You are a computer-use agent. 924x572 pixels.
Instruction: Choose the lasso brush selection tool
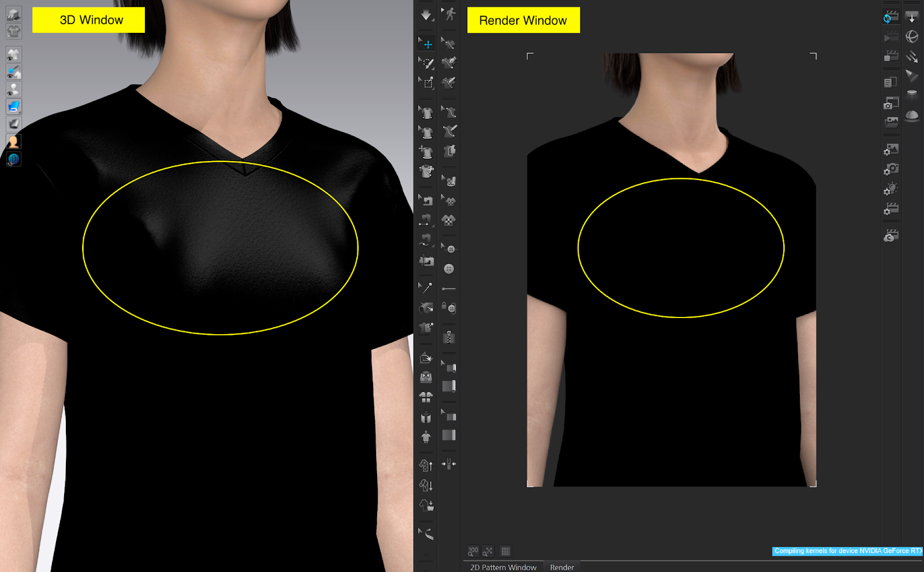426,63
